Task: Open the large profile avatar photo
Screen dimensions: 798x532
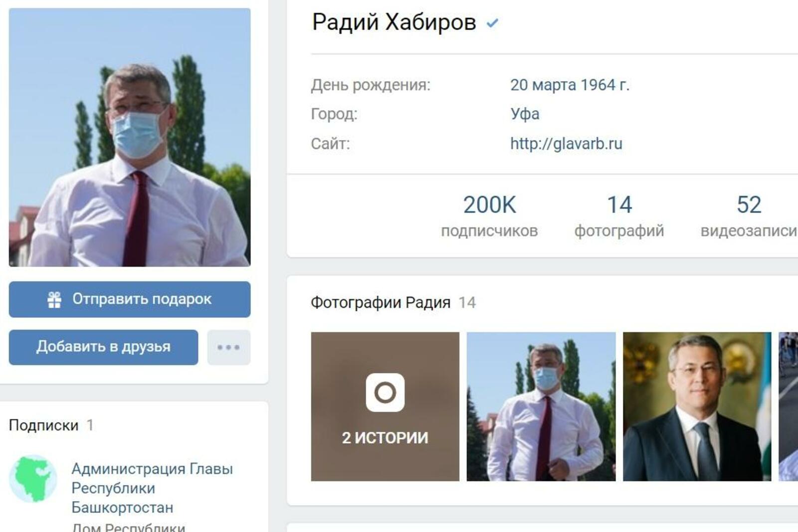Action: (x=130, y=137)
